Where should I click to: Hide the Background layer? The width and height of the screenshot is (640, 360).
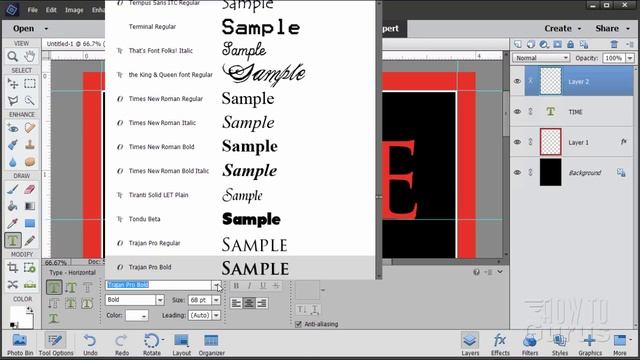coord(517,172)
